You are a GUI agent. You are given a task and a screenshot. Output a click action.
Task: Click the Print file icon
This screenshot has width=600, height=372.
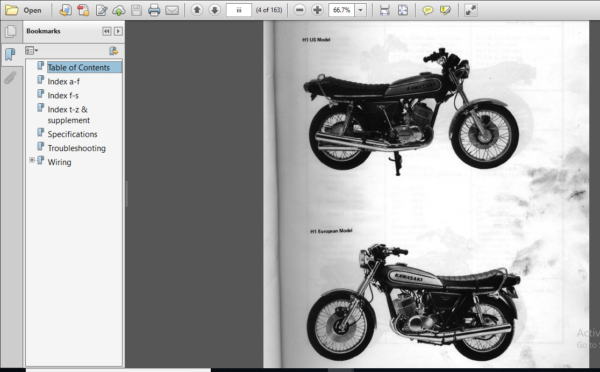[x=154, y=10]
